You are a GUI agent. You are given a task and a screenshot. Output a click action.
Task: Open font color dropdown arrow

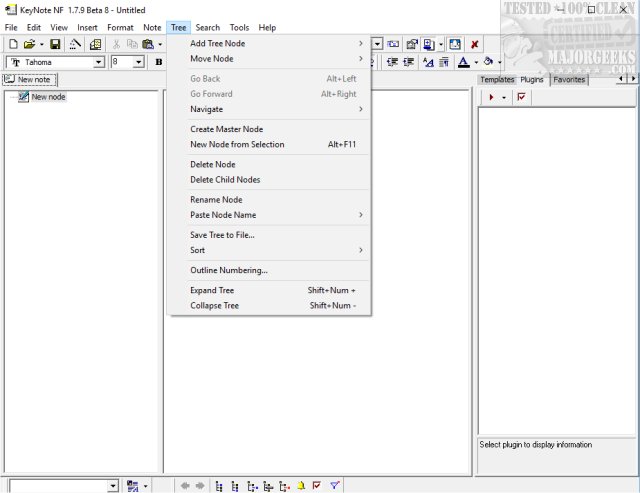tap(476, 62)
